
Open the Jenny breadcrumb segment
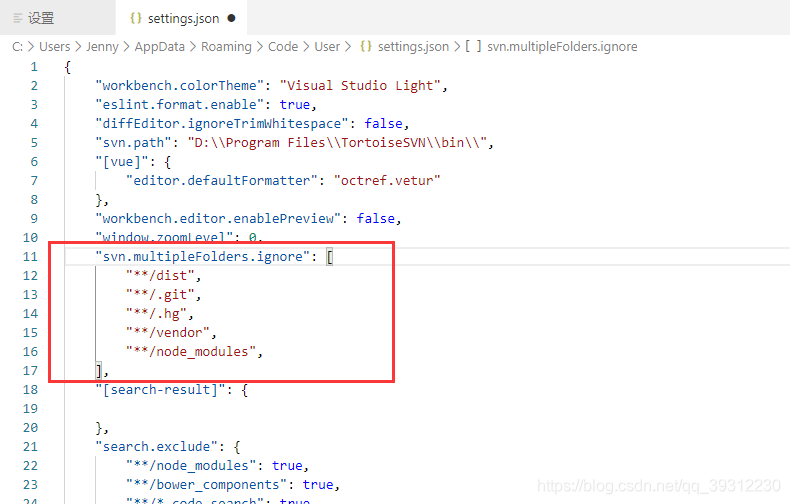pyautogui.click(x=102, y=47)
